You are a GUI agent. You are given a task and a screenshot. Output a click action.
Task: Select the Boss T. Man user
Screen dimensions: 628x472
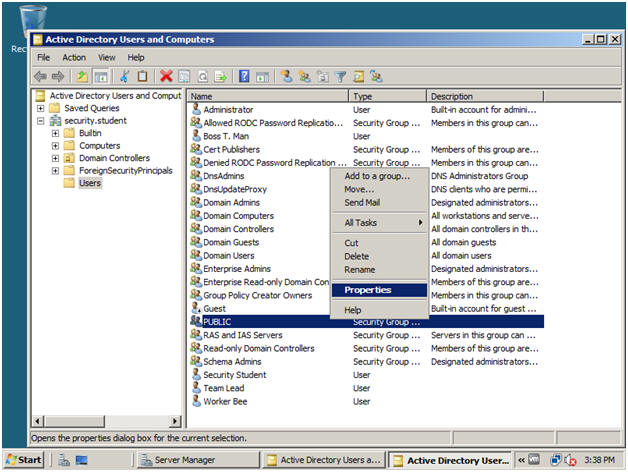click(226, 136)
